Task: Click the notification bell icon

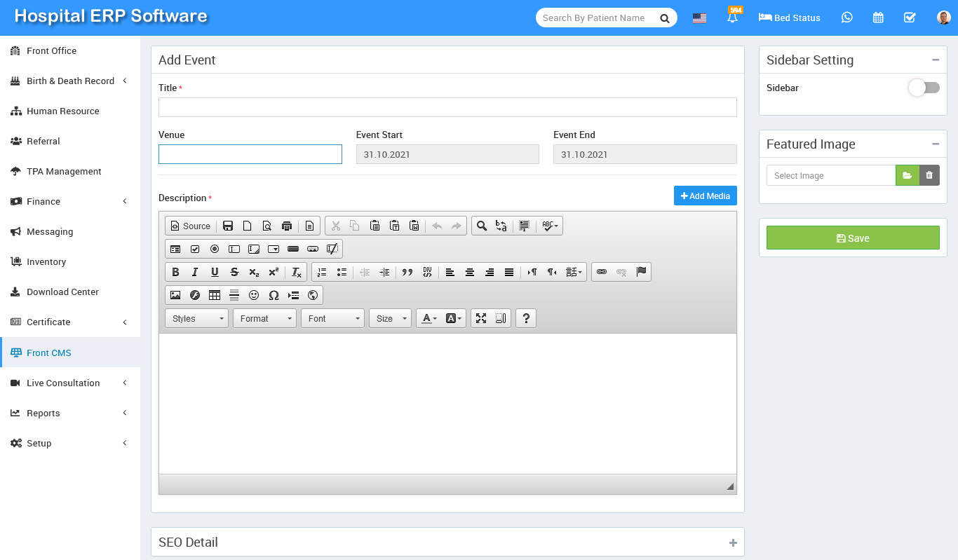Action: tap(733, 18)
